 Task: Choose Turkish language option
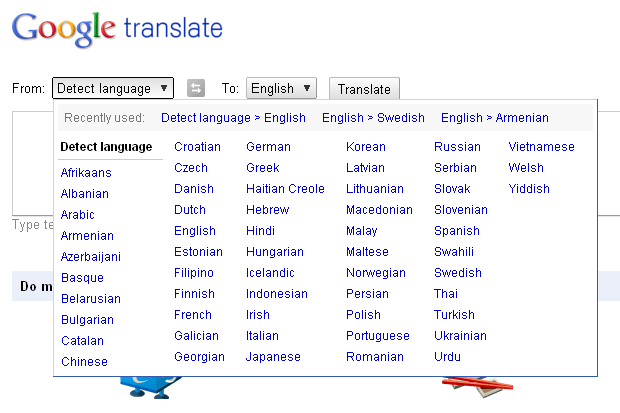454,314
